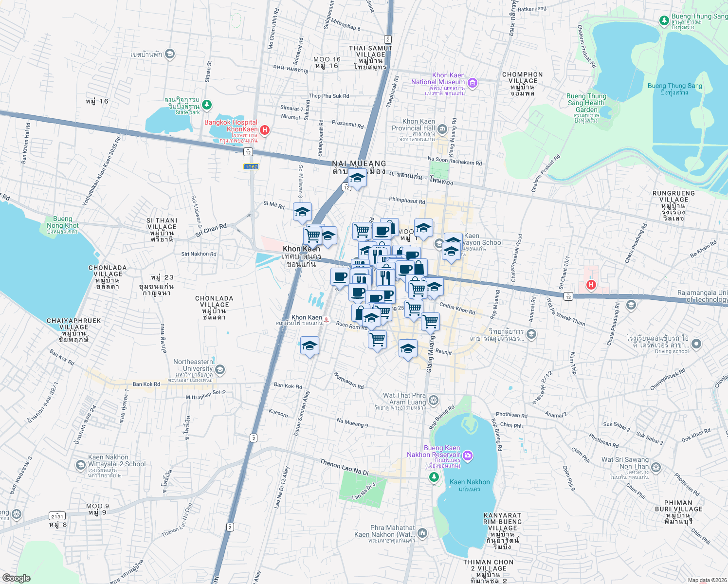The height and width of the screenshot is (584, 728).
Task: Click the Phra Mahathat Kaen Nakhon marker
Action: coord(421,532)
